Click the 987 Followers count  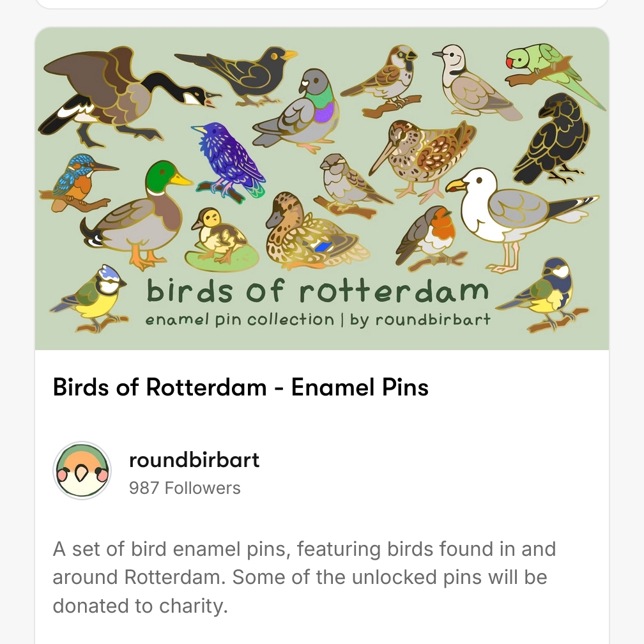coord(185,488)
